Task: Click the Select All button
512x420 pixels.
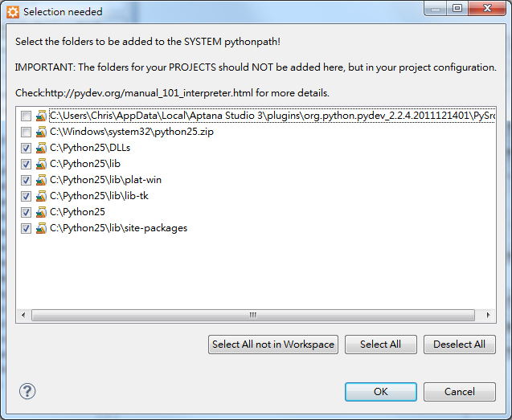Action: [x=381, y=345]
